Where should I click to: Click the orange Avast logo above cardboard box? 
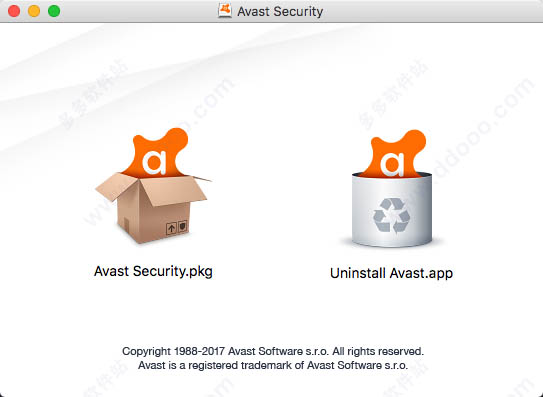coord(155,152)
